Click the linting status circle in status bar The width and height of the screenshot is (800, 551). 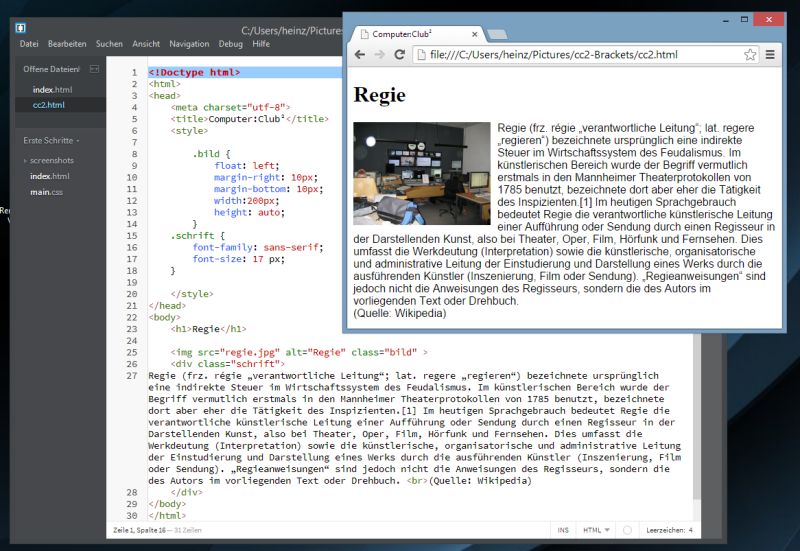tap(626, 530)
